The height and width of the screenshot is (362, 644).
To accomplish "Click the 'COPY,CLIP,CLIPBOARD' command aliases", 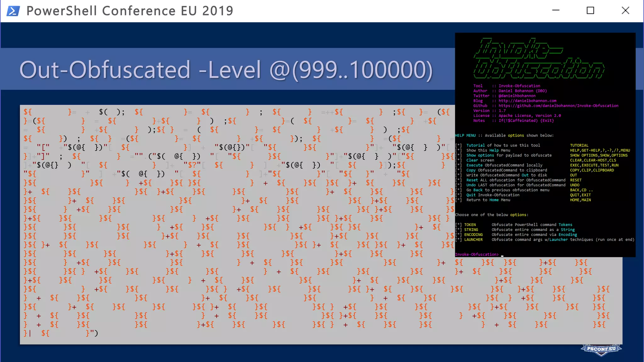I will pos(592,170).
